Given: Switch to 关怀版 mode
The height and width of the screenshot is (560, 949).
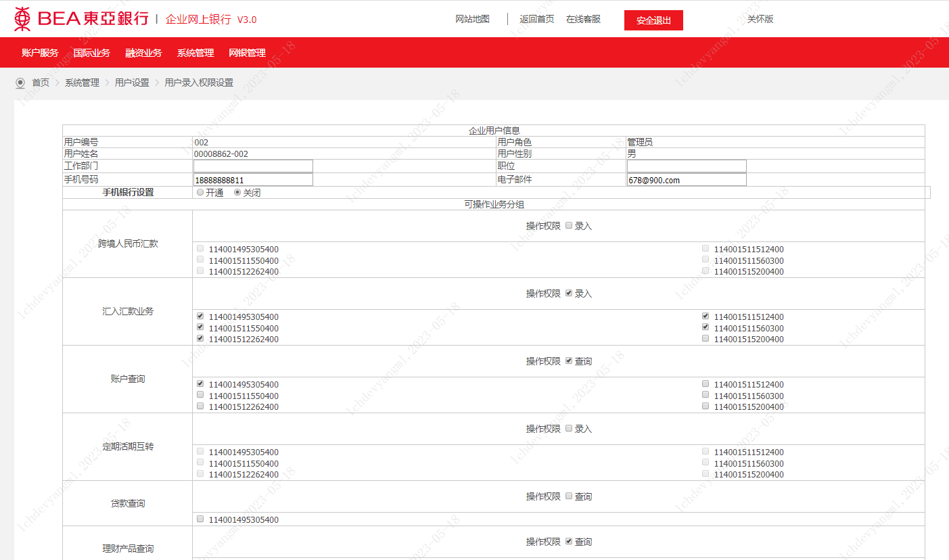Looking at the screenshot, I should 760,19.
